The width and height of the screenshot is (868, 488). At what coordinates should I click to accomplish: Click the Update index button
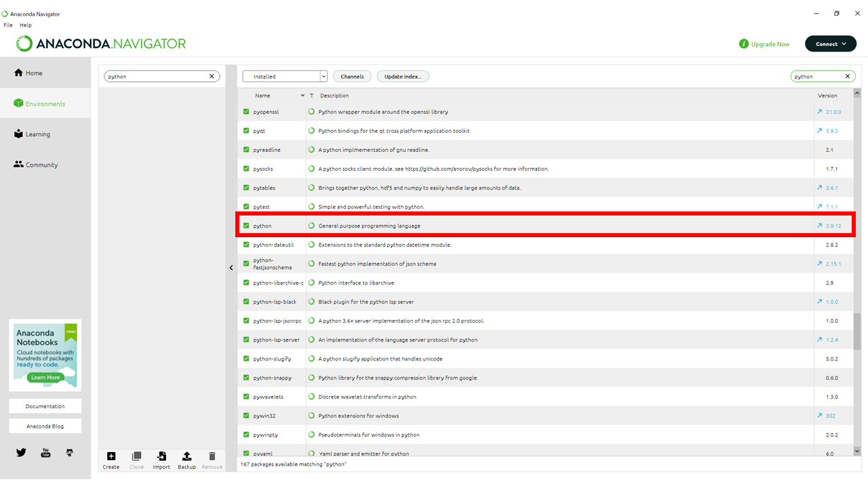tap(403, 77)
